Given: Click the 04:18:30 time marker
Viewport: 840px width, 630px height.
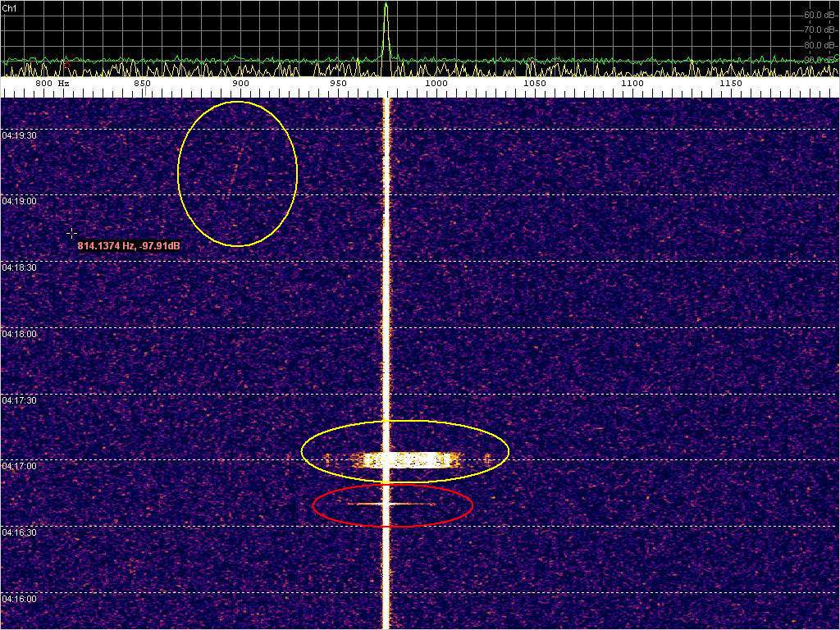Looking at the screenshot, I should coord(19,267).
